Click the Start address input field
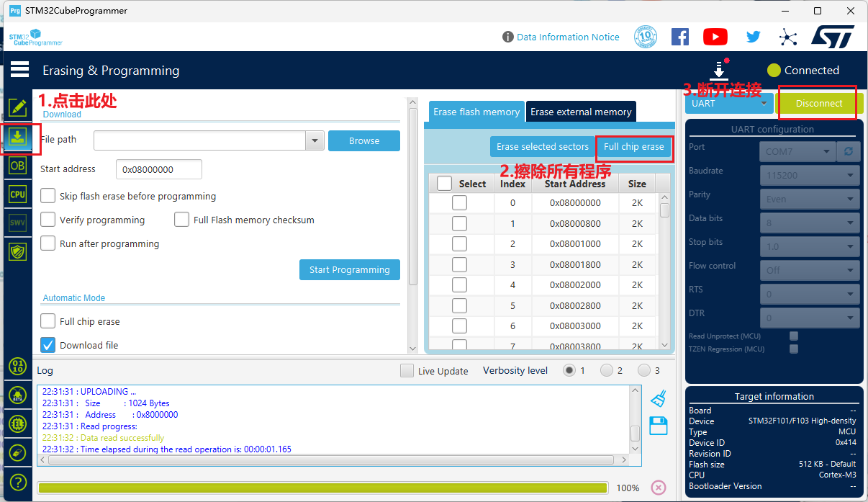Image resolution: width=868 pixels, height=502 pixels. 158,169
